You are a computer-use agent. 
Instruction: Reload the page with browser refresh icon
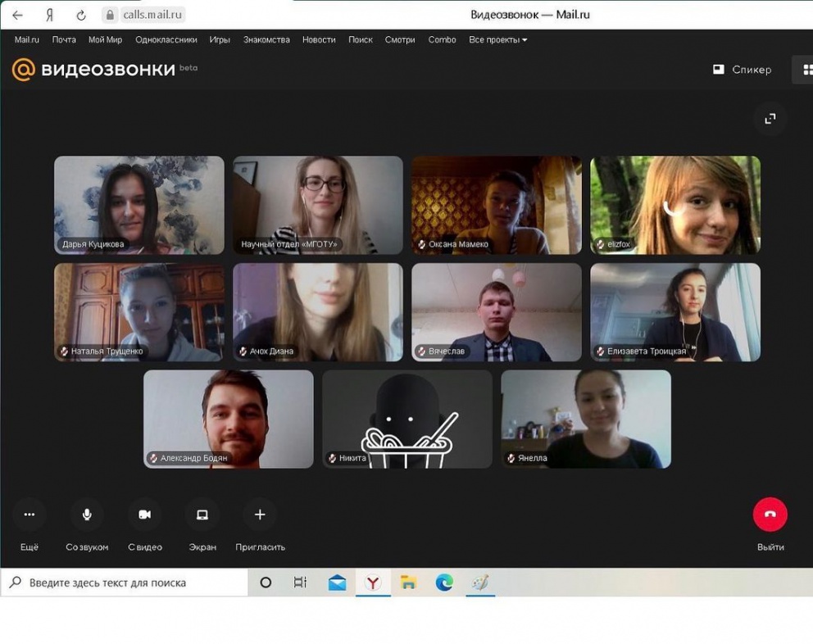(x=81, y=15)
